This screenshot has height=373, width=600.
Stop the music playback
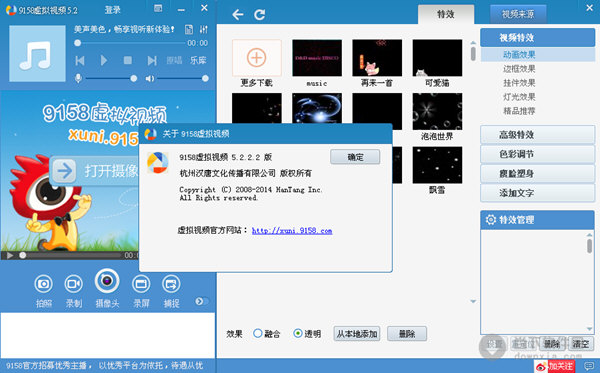(128, 60)
